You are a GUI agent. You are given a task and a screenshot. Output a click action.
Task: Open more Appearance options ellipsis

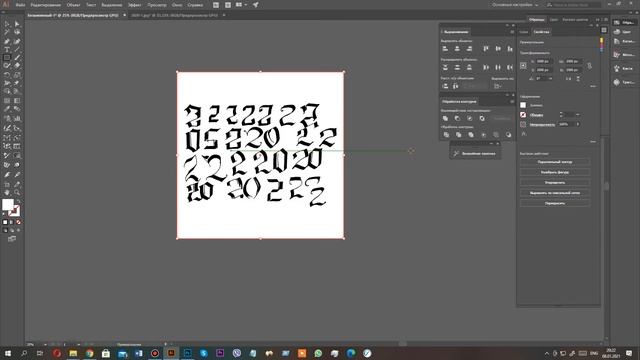click(x=593, y=141)
